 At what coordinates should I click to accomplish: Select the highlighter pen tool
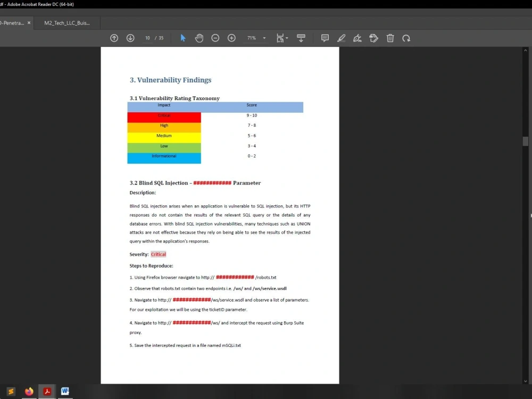(x=342, y=38)
